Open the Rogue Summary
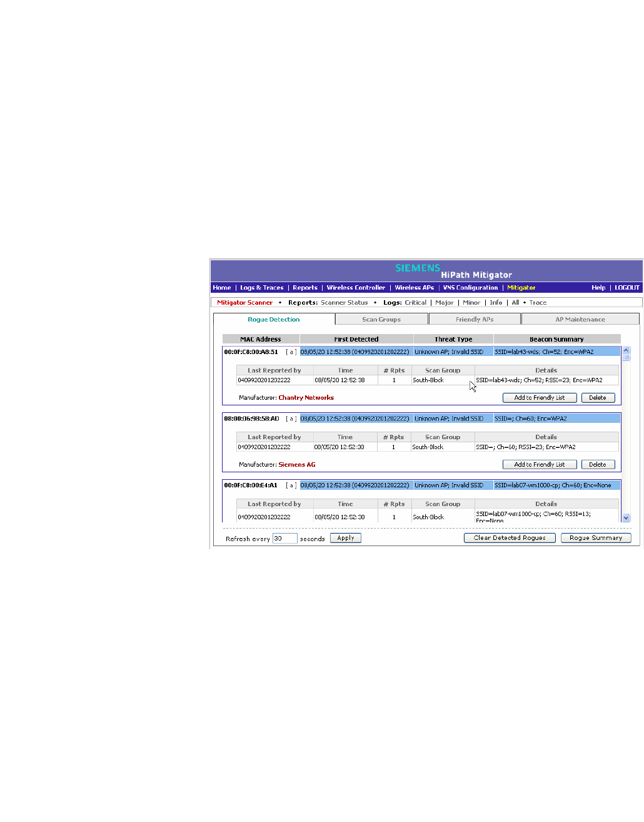Screen dimensions: 644x822 (x=596, y=538)
